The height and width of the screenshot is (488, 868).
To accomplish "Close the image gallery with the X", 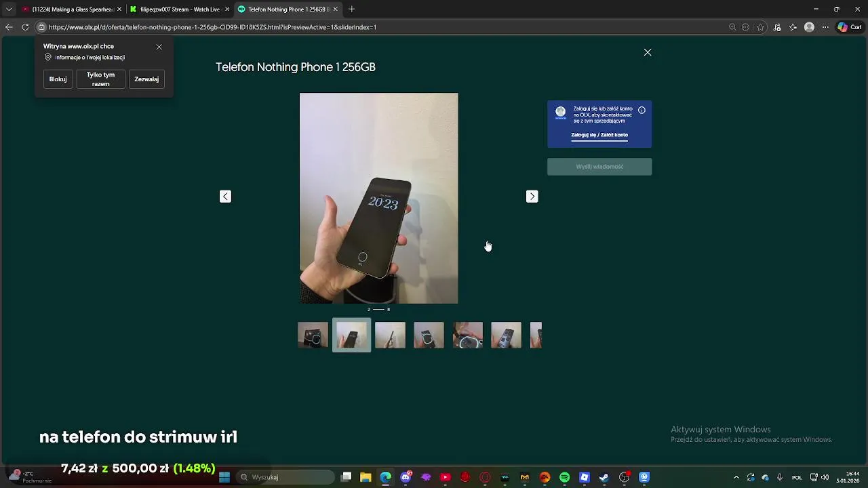I will click(648, 52).
